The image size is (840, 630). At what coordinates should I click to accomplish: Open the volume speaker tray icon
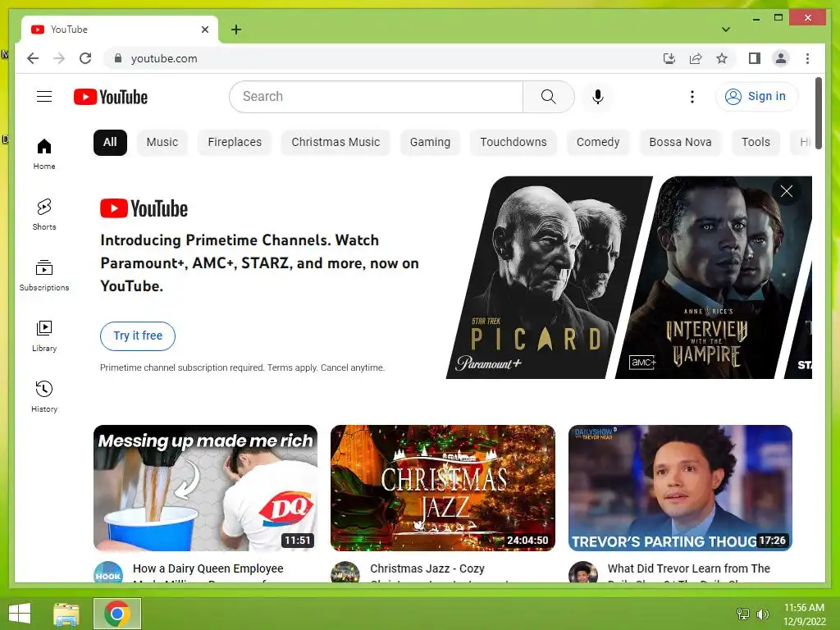762,614
